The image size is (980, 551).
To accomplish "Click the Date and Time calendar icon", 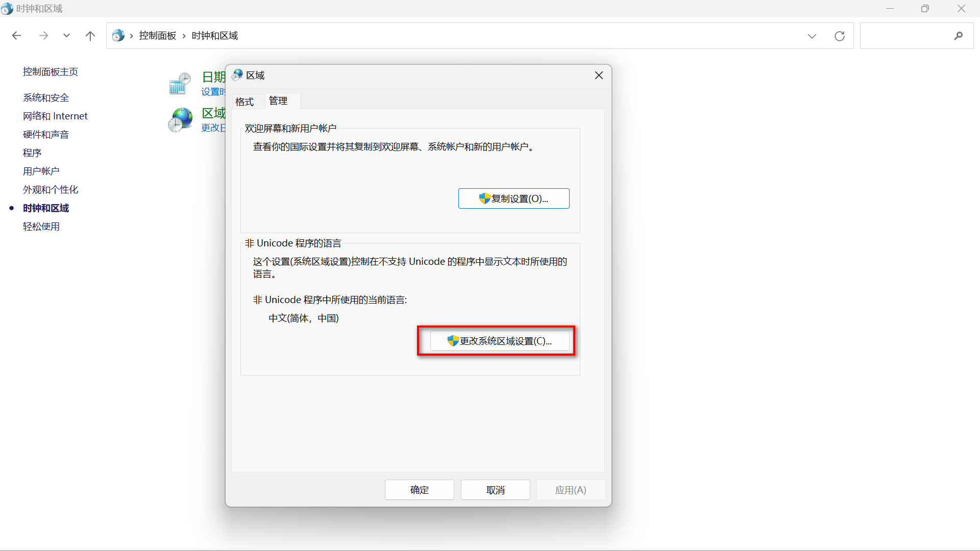I will 180,84.
